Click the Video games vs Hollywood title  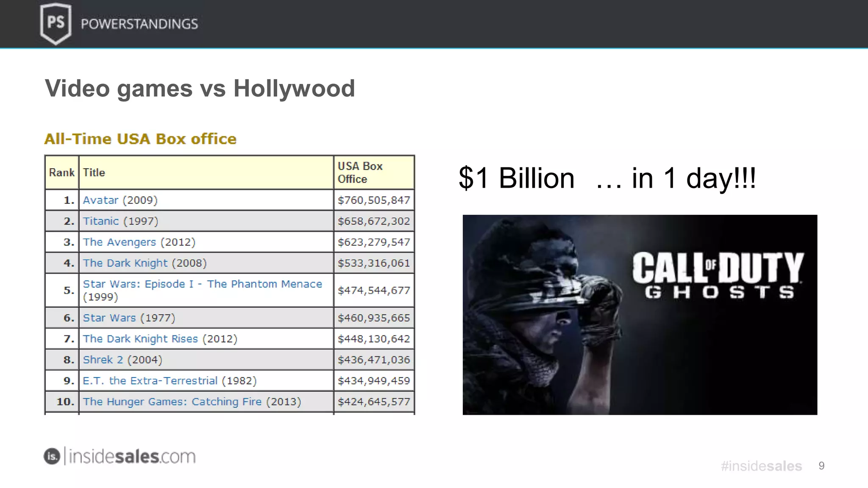200,89
